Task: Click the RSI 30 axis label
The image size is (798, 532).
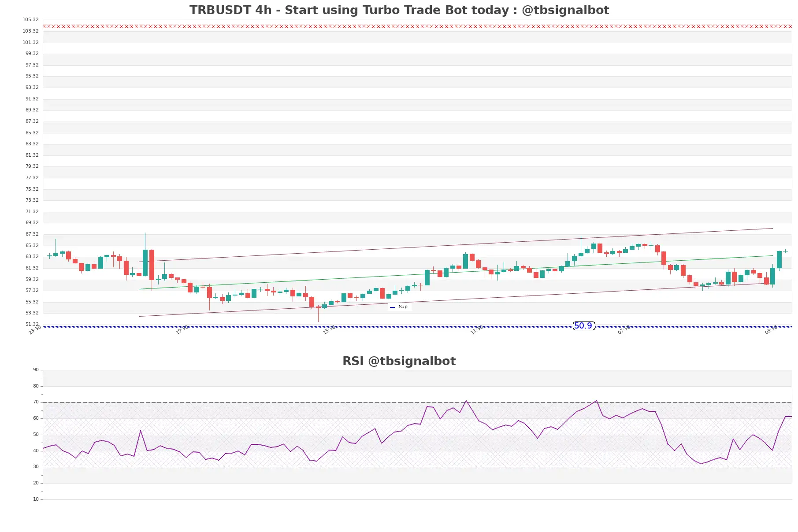Action: coord(36,467)
